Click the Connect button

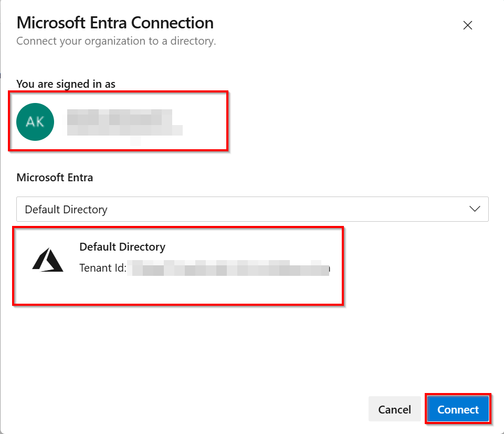coord(458,409)
